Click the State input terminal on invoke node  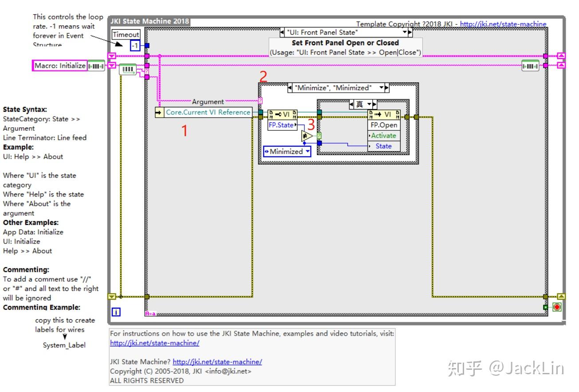point(385,146)
